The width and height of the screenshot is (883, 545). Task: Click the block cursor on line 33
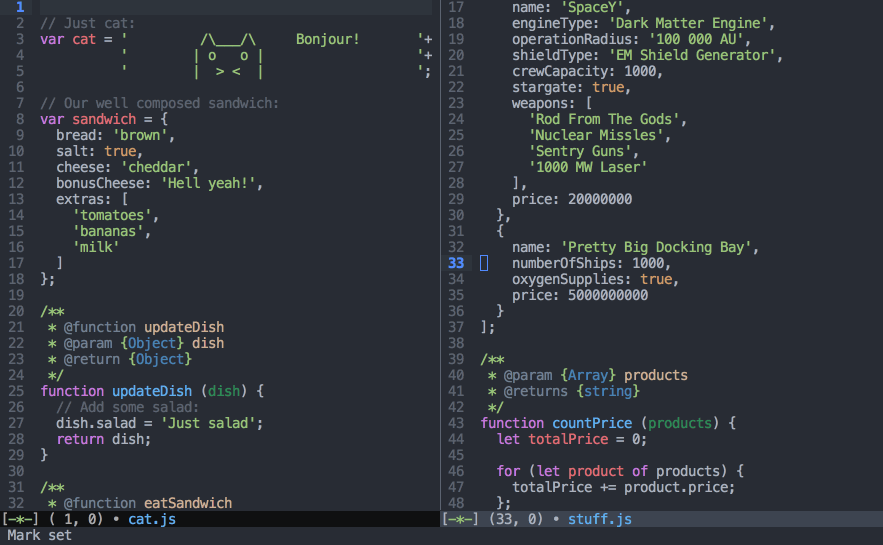click(484, 263)
